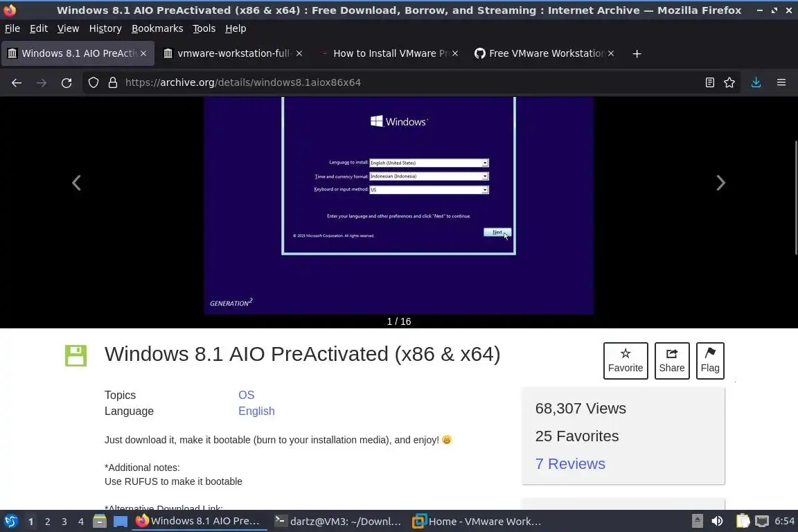Click the page title Windows 8.1 AIO PreActivated
Screen dimensions: 798x532
pyautogui.click(x=302, y=355)
